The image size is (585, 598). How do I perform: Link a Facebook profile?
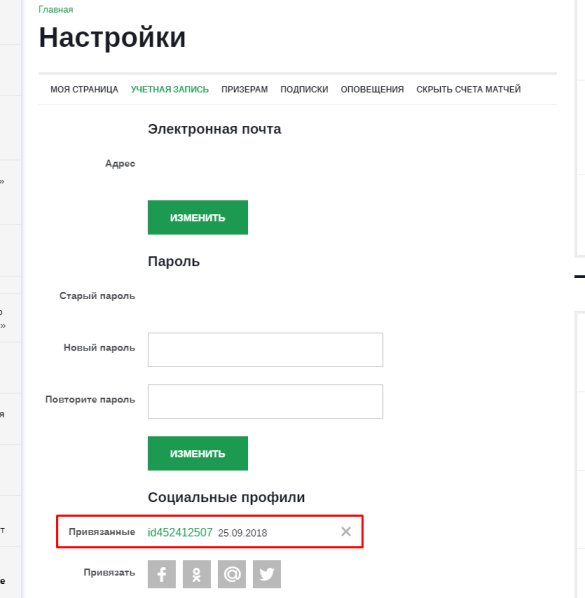pyautogui.click(x=162, y=574)
